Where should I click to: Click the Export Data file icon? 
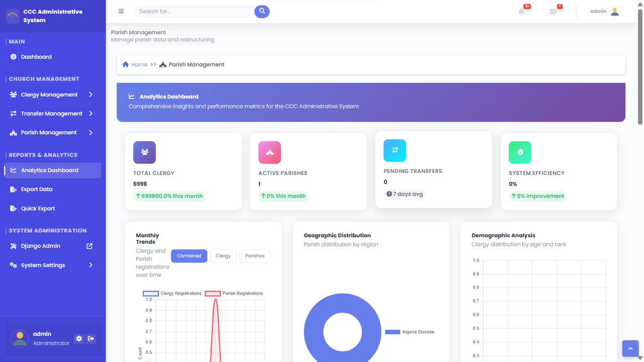coord(14,190)
